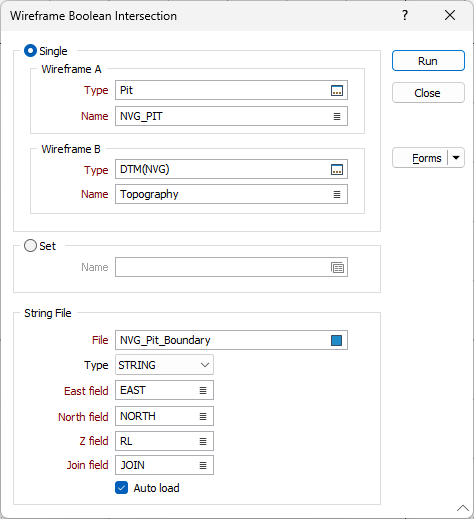Screen dimensions: 474x519
Task: Uncheck the Auto load checkbox
Action: (121, 488)
